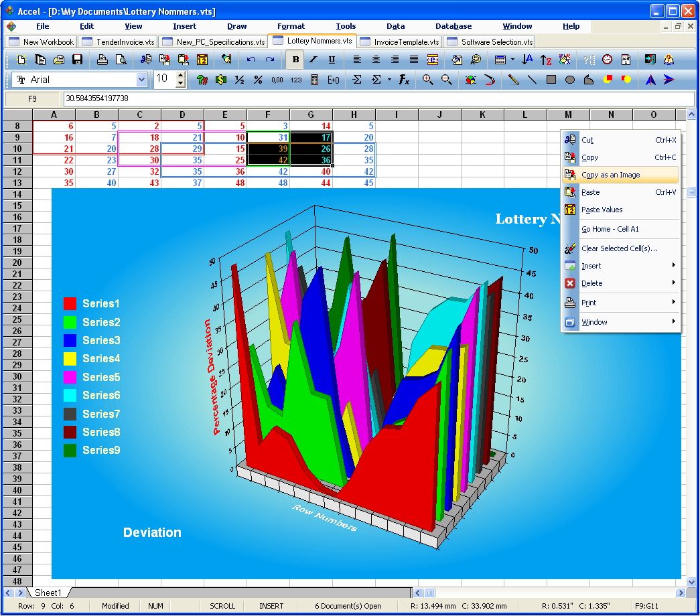Open the Arial font dropdown
This screenshot has height=616, width=700.
pyautogui.click(x=141, y=80)
